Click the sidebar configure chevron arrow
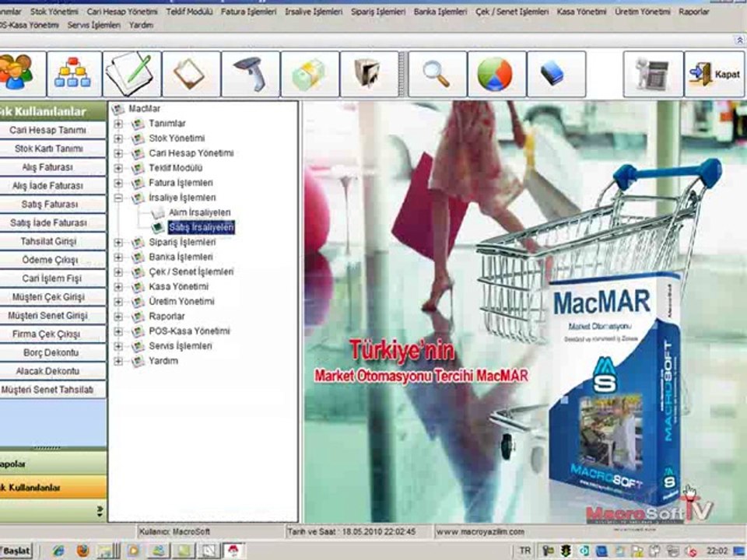This screenshot has height=560, width=747. [x=100, y=512]
